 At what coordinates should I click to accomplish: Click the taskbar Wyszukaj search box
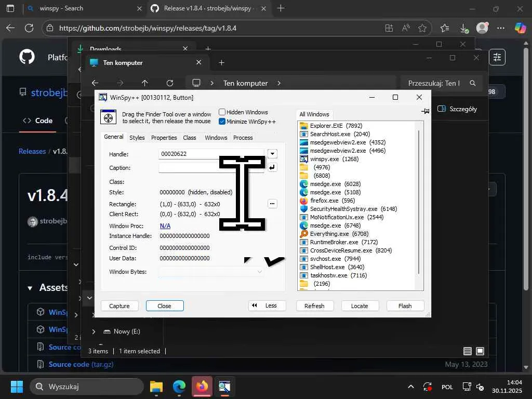[x=87, y=387]
